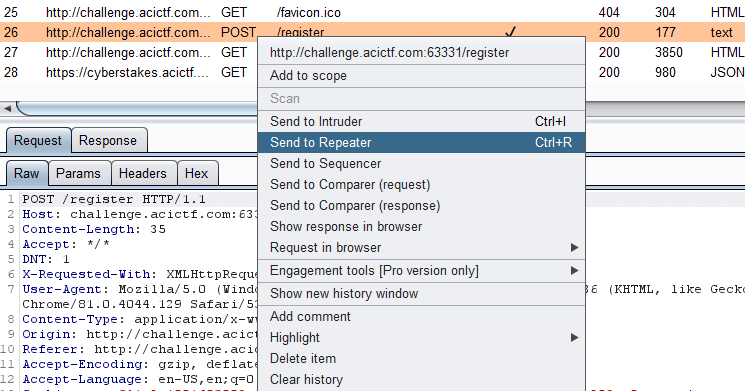Open the Hex view tab
745x391 pixels.
click(x=197, y=173)
